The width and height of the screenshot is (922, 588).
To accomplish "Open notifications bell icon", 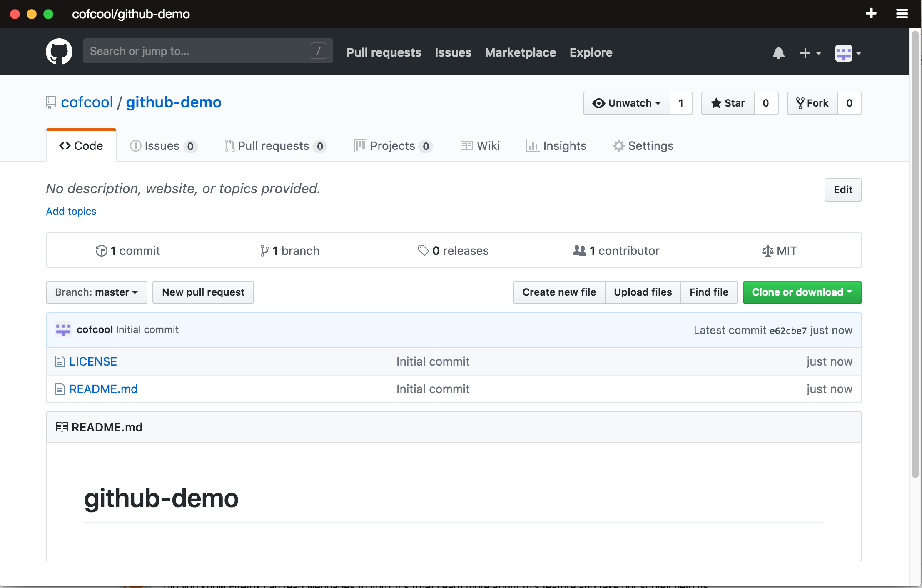I will click(x=778, y=53).
